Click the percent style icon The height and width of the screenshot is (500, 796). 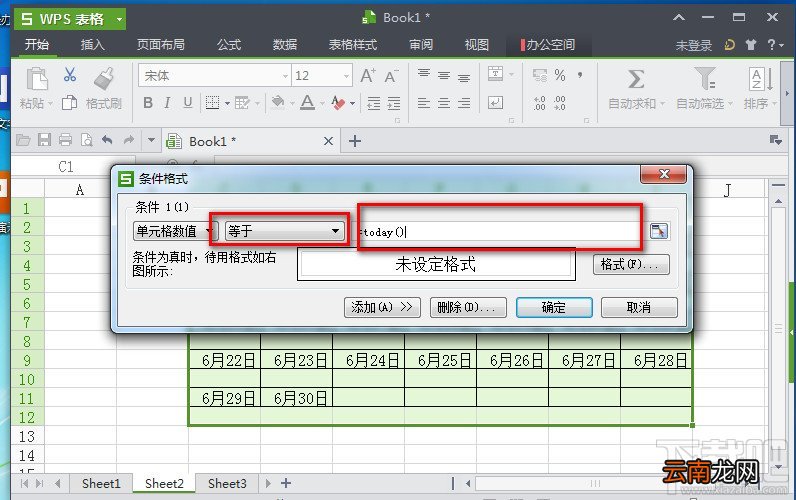click(560, 75)
